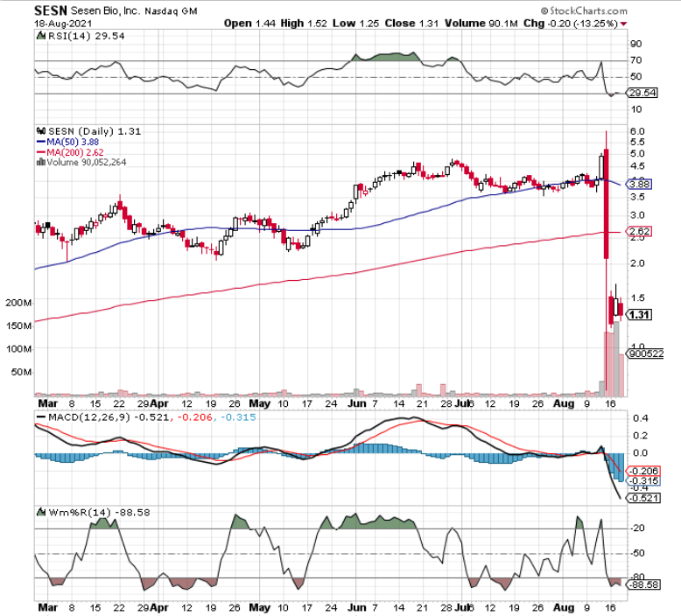Click the Wm%R(14) indicator mountain icon
681x616 pixels.
(x=41, y=512)
